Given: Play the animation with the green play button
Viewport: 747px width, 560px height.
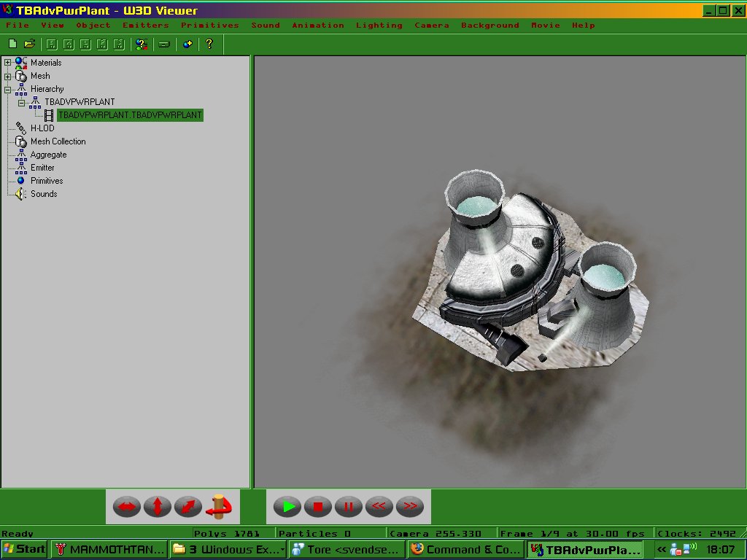Looking at the screenshot, I should pos(287,506).
